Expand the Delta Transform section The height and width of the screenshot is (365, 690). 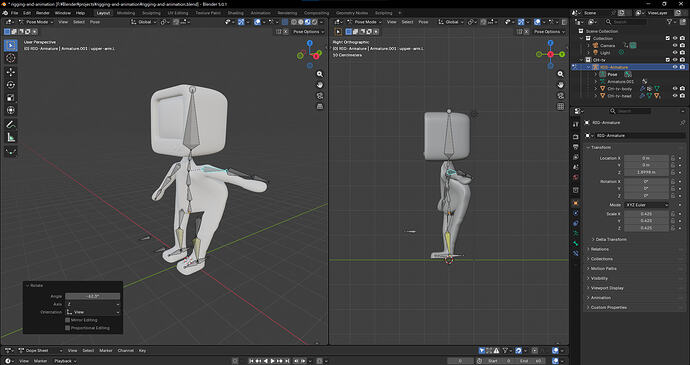point(611,240)
